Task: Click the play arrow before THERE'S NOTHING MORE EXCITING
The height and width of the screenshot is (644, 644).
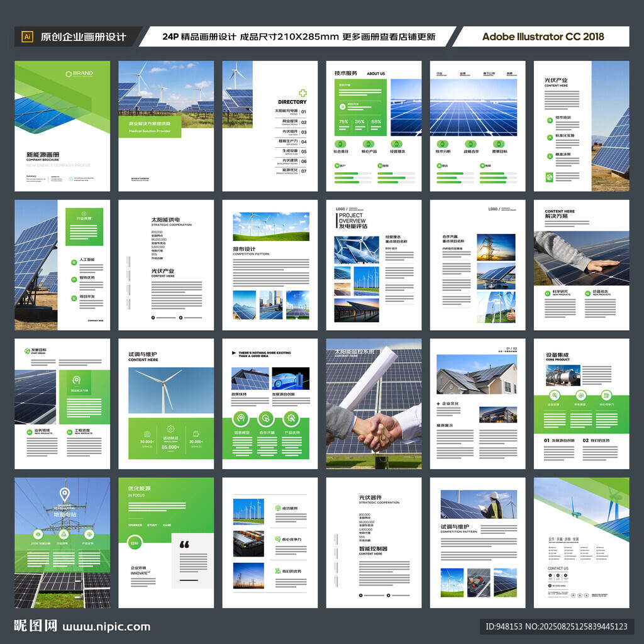Action: 234,353
